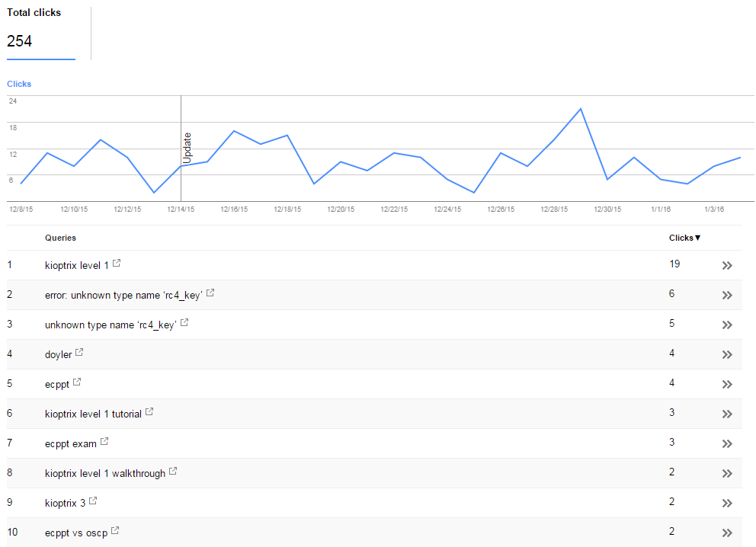
Task: Click the Queries column header
Action: click(x=60, y=238)
